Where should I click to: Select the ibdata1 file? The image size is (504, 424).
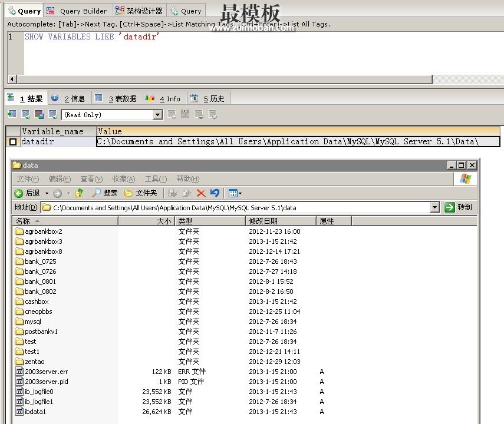pyautogui.click(x=31, y=412)
